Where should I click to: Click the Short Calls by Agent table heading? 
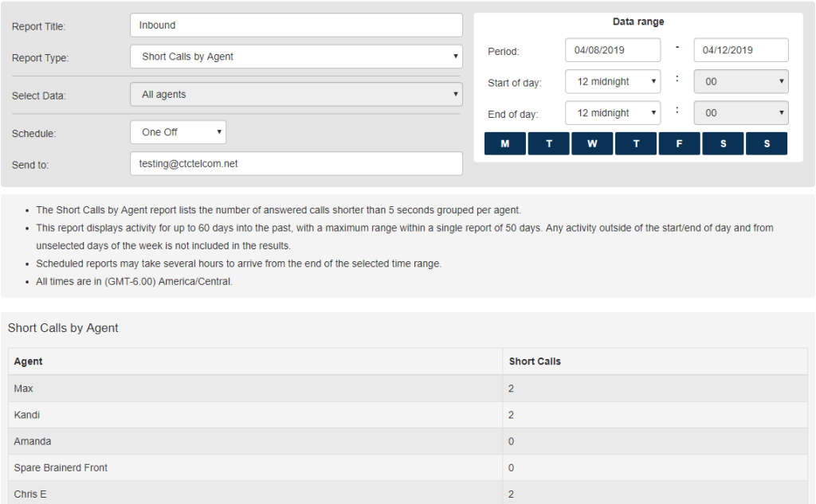coord(63,328)
